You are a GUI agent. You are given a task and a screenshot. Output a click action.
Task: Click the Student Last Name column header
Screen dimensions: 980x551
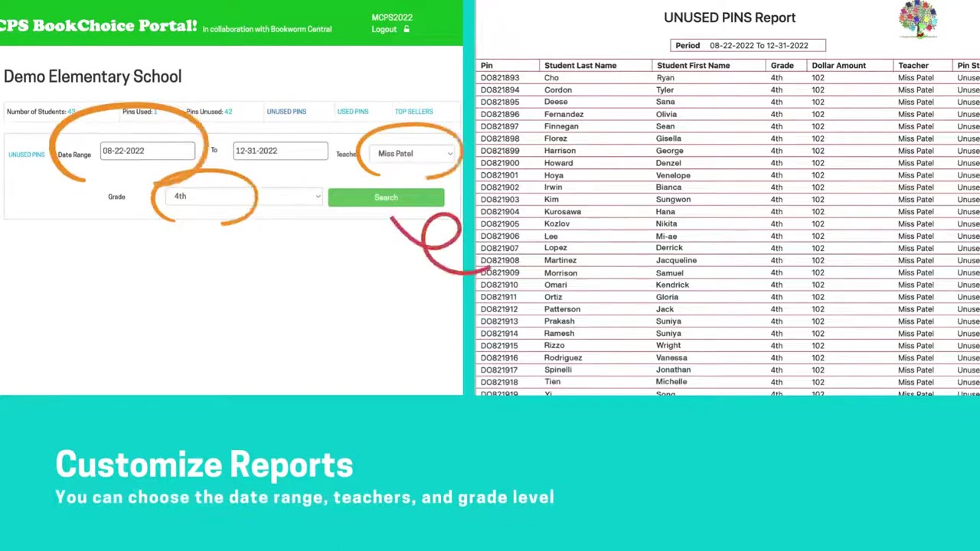coord(580,66)
